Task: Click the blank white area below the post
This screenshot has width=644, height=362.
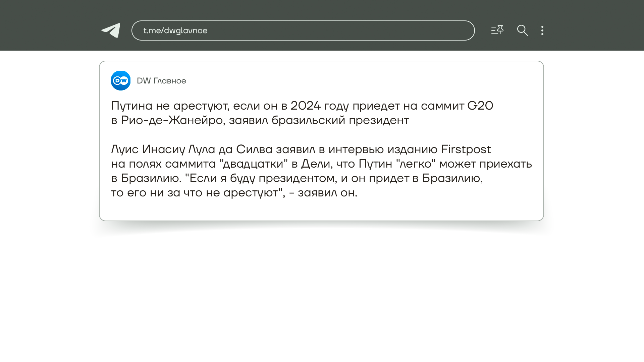Action: [321, 295]
